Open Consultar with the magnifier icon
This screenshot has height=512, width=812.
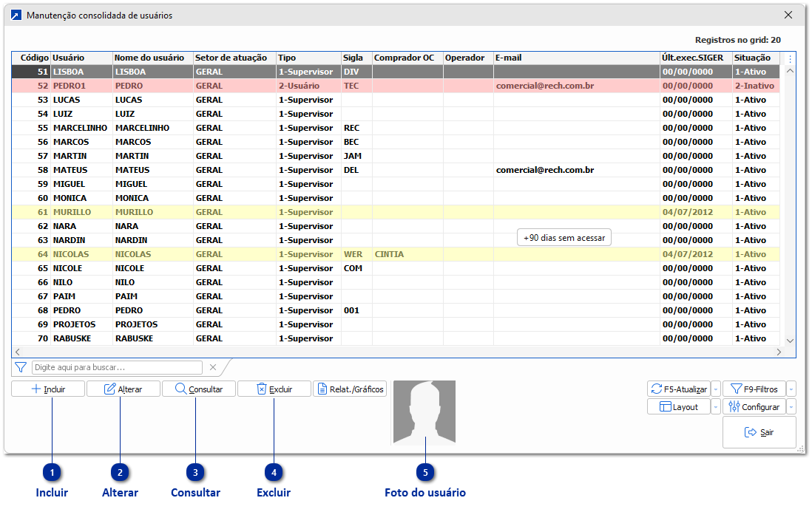tap(197, 389)
